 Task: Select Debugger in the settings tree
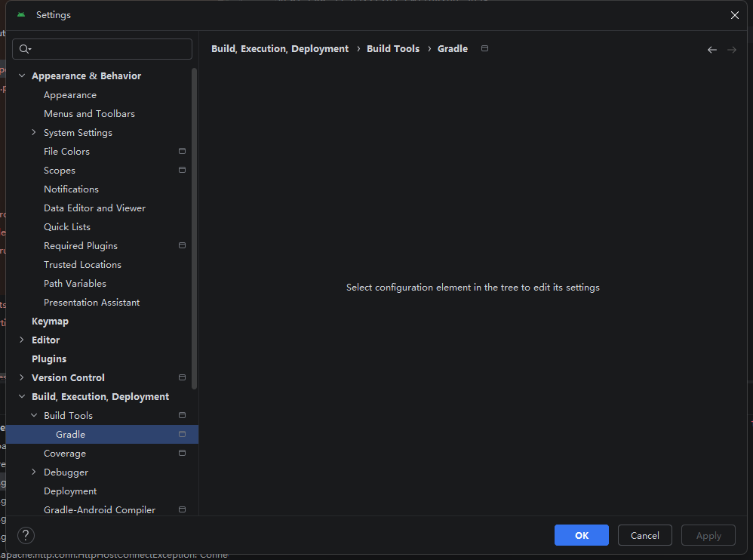pyautogui.click(x=66, y=472)
